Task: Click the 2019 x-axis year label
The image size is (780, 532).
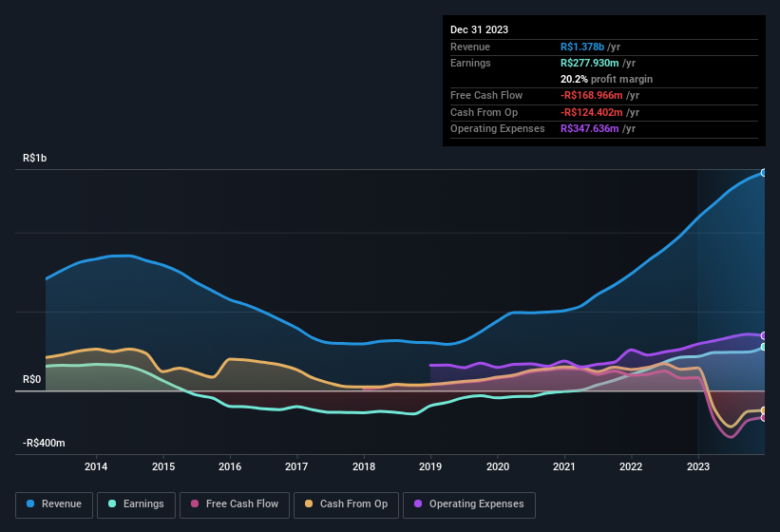Action: click(x=430, y=466)
